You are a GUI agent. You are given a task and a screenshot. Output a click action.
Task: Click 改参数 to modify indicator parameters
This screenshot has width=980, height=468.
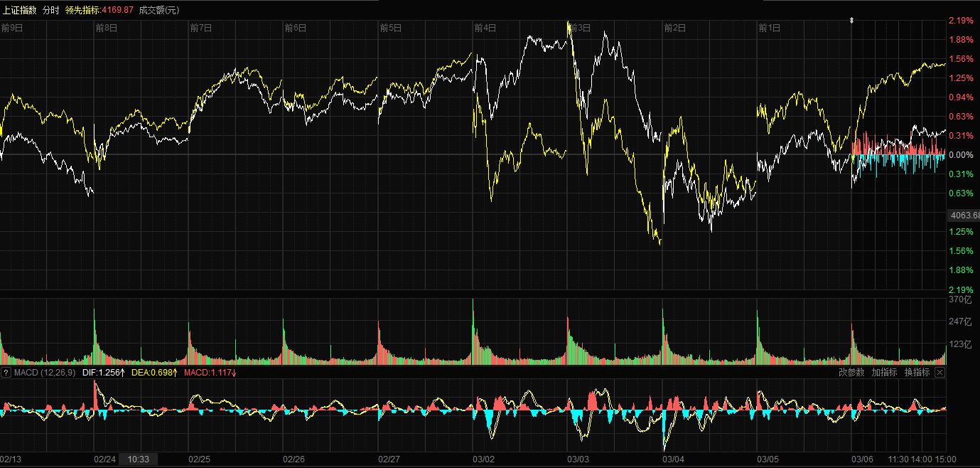pos(851,373)
